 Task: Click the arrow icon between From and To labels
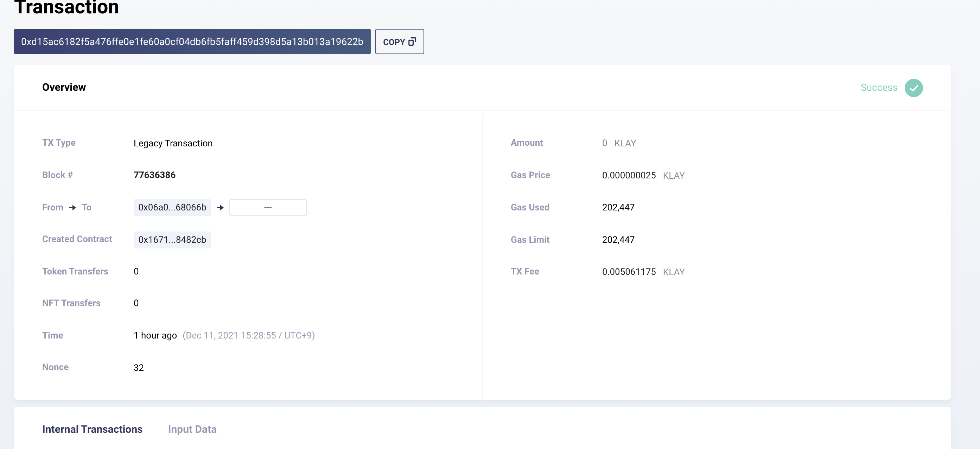click(72, 207)
